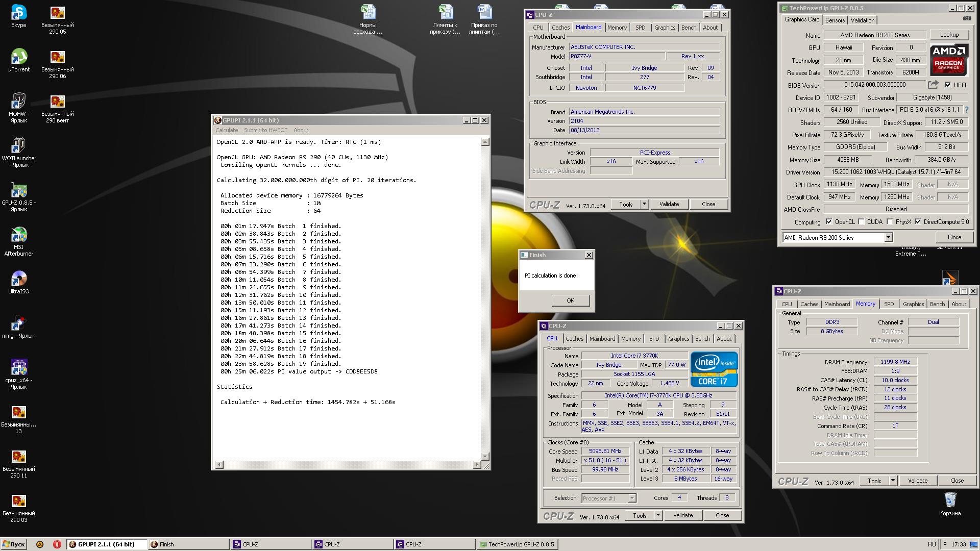
Task: Open image file Безымянный 290 11
Action: pyautogui.click(x=19, y=463)
